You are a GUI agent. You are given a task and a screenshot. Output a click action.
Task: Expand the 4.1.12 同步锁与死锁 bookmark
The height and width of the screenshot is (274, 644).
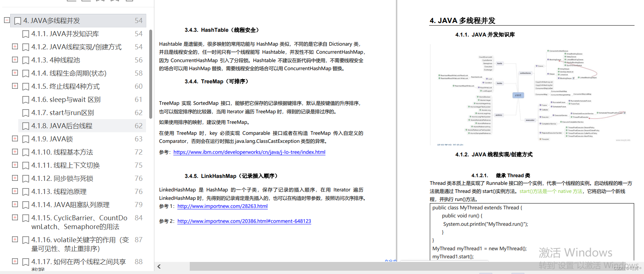click(15, 178)
